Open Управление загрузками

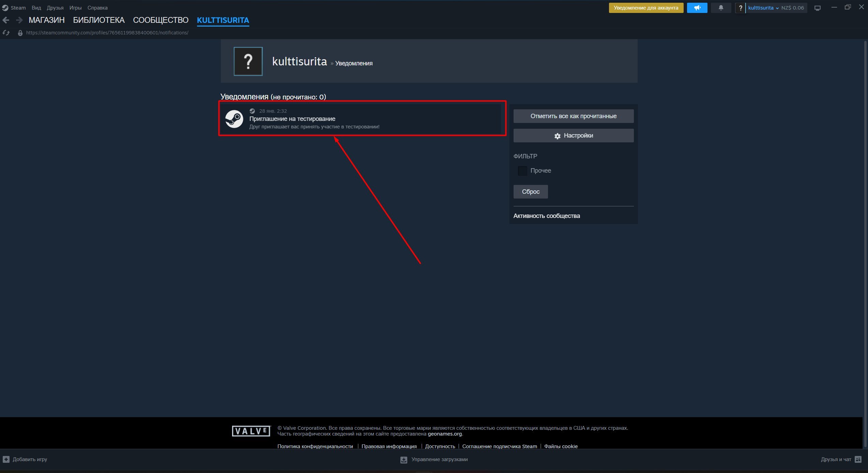440,459
